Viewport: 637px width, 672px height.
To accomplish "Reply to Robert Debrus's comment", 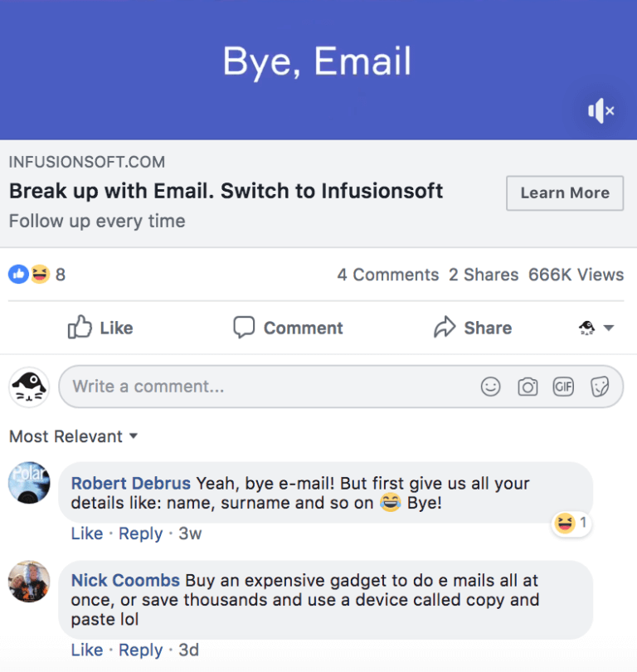I will pos(140,533).
